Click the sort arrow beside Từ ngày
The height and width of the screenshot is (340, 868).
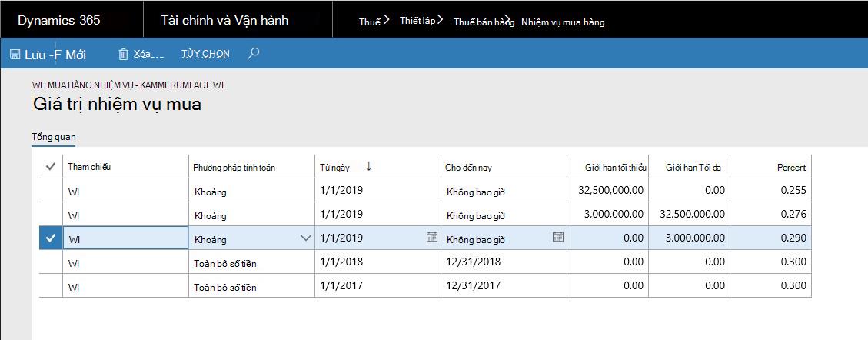click(369, 167)
